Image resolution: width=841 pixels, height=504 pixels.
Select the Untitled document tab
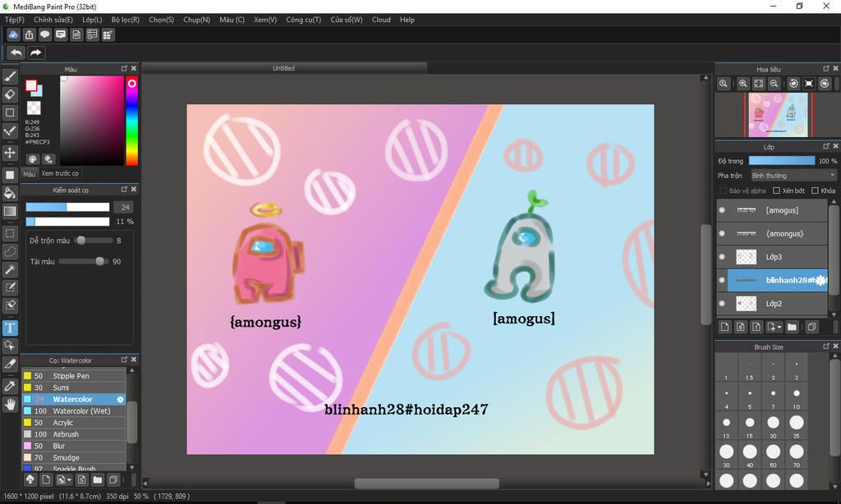[283, 68]
